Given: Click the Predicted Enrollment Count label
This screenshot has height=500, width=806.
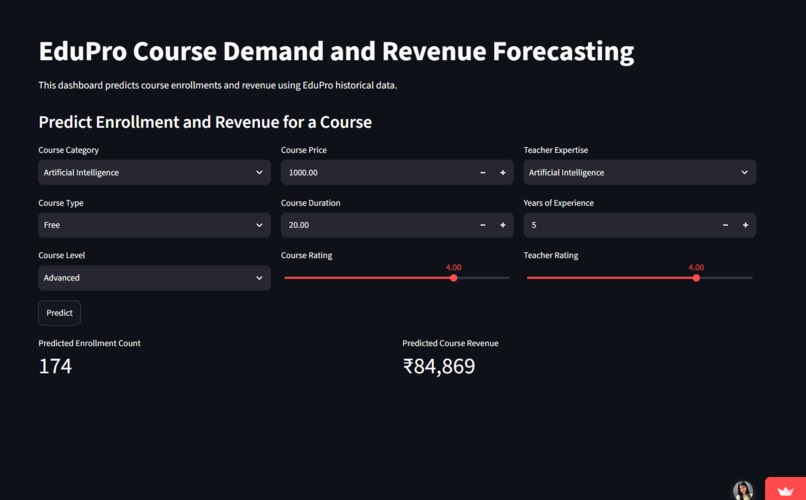Looking at the screenshot, I should coord(89,343).
